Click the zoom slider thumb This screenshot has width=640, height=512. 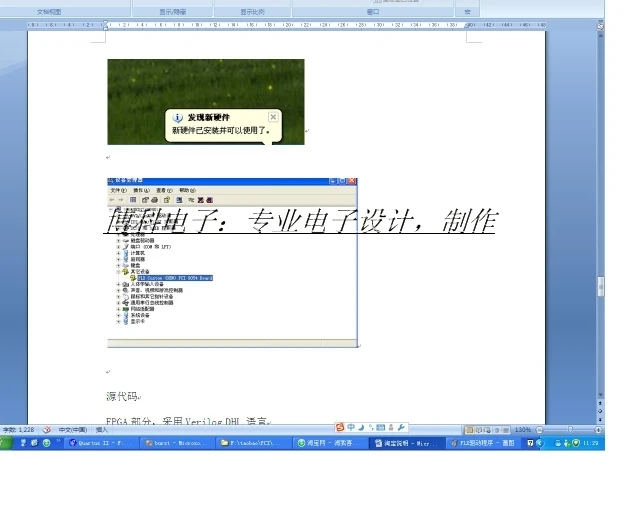(570, 430)
